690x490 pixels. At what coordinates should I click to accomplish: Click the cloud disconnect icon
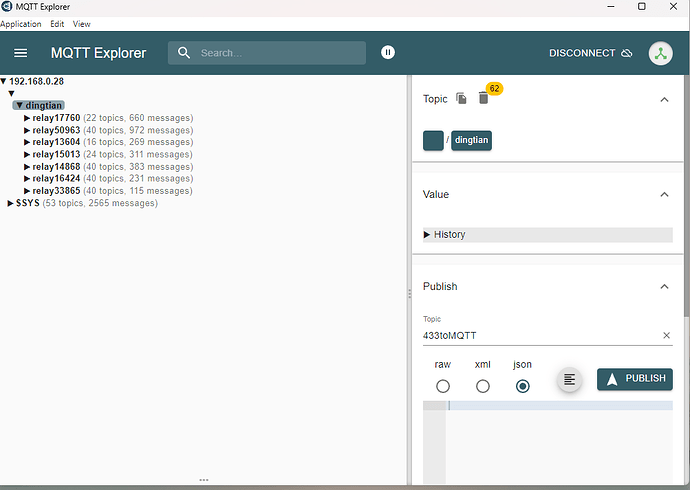click(x=627, y=53)
